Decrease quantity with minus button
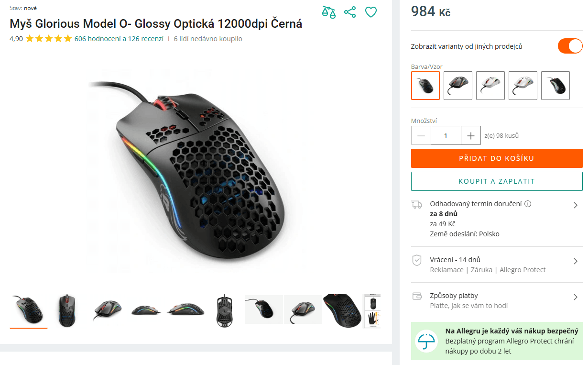Screen dimensions: 588x365 tap(421, 136)
